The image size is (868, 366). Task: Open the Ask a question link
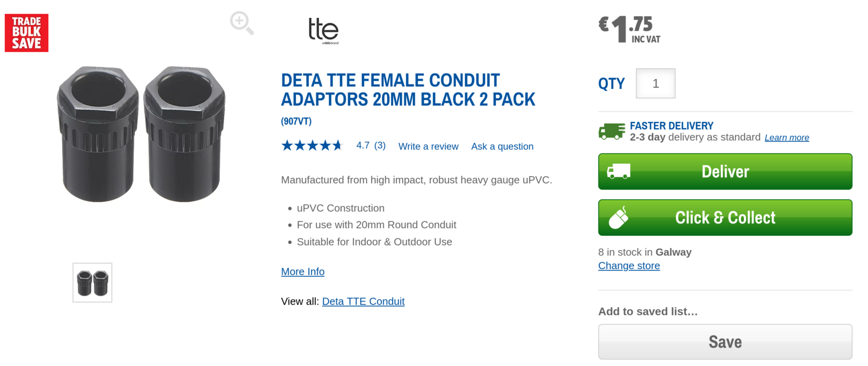pos(502,146)
